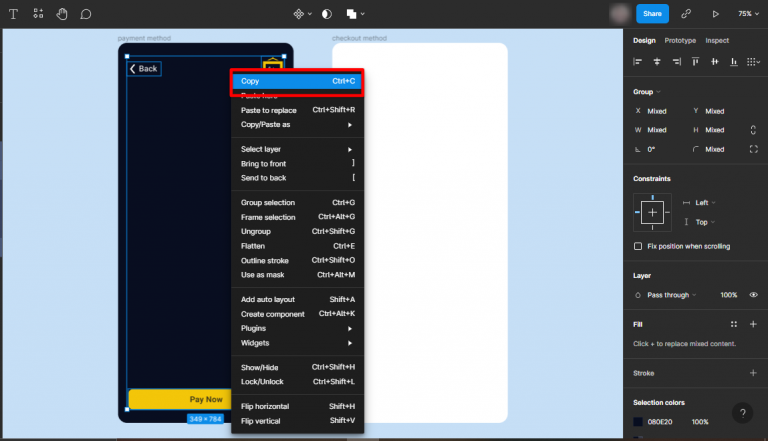Open the help question mark button
The image size is (768, 441).
point(743,413)
